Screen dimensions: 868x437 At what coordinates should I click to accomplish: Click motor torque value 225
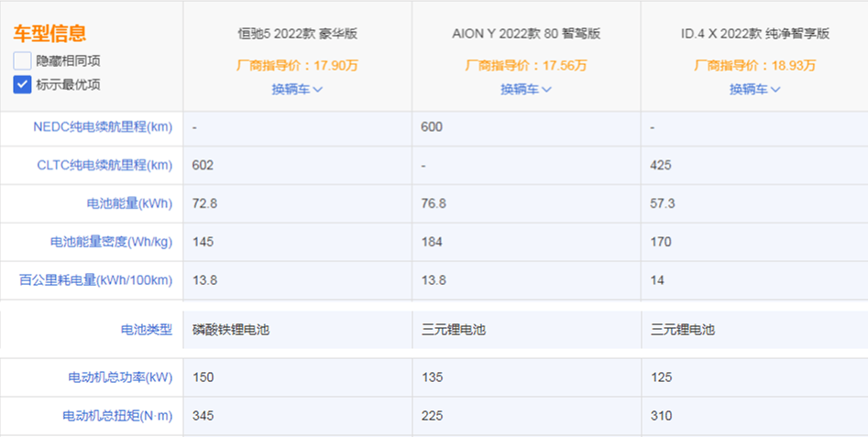432,416
